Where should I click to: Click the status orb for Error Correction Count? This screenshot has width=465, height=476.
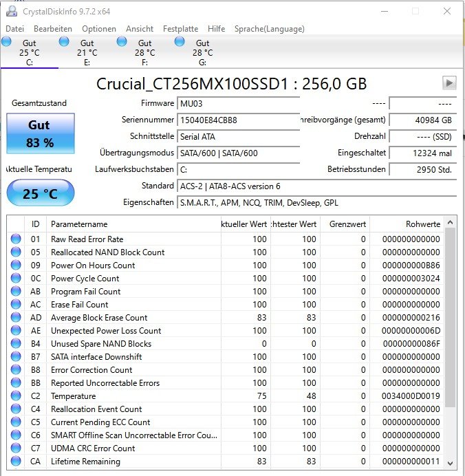[x=16, y=369]
